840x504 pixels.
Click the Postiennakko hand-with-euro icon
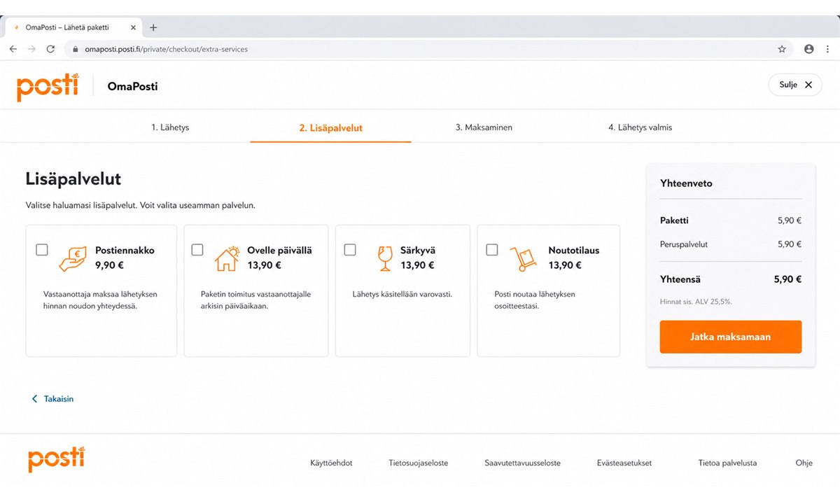click(73, 258)
